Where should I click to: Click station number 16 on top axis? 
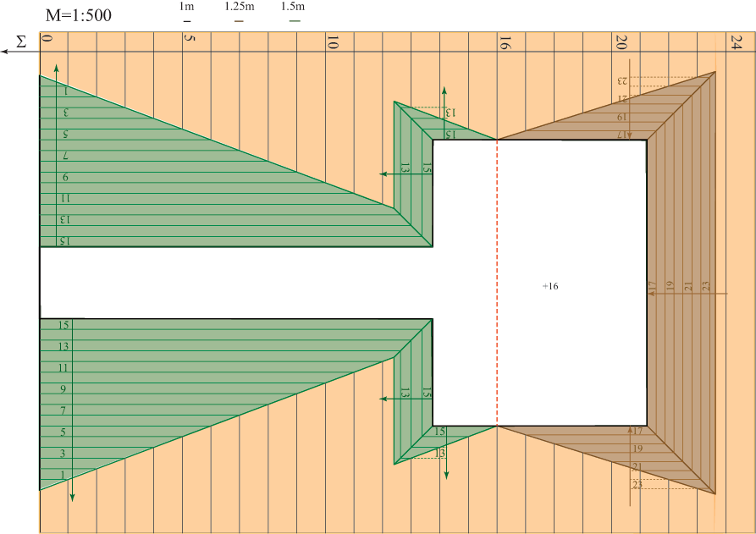coord(504,42)
